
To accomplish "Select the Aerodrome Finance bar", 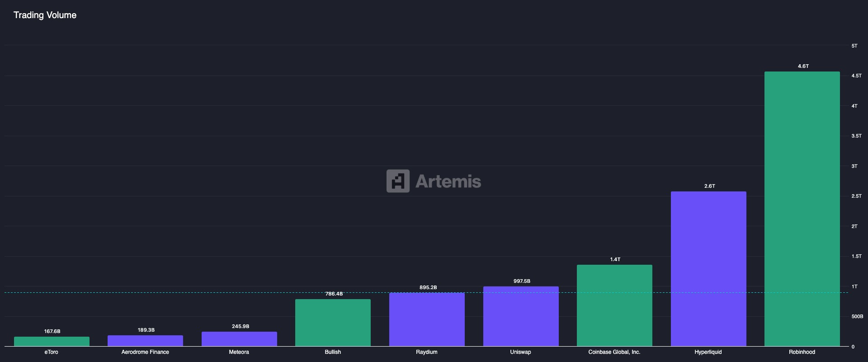I will click(145, 341).
